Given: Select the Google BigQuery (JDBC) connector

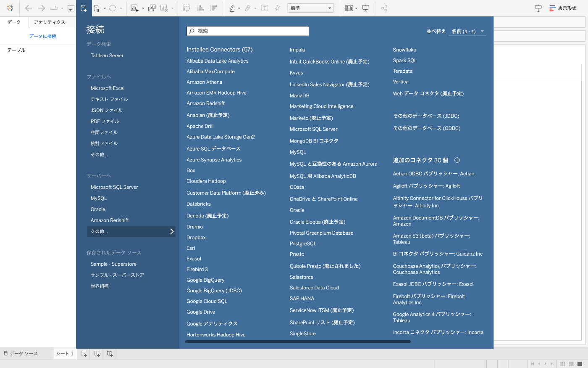Looking at the screenshot, I should [x=214, y=291].
